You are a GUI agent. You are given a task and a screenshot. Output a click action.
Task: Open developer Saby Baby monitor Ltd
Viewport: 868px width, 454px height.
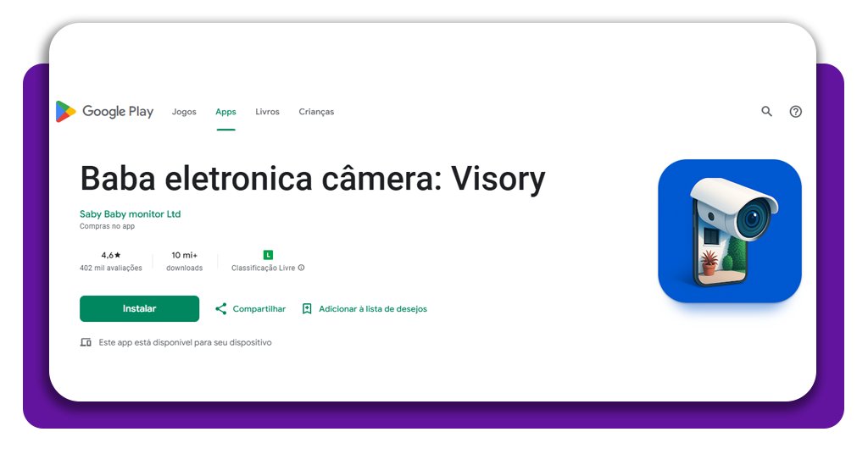point(130,214)
